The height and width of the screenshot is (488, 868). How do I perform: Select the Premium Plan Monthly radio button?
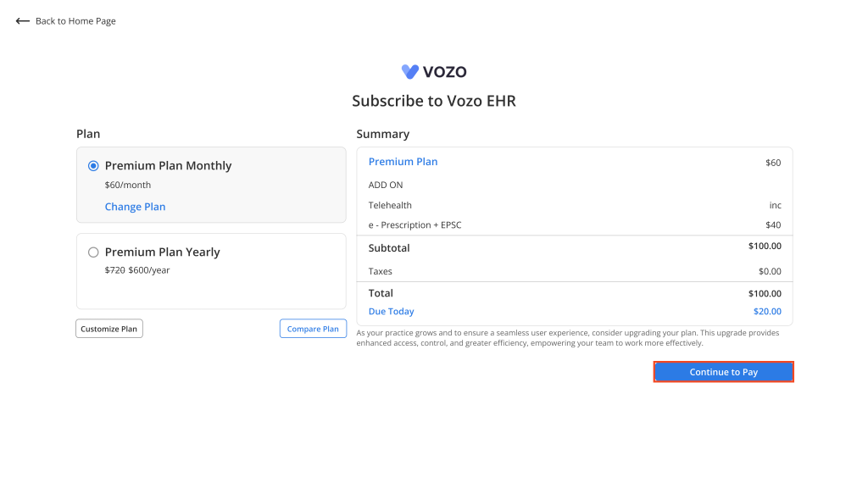(x=93, y=166)
